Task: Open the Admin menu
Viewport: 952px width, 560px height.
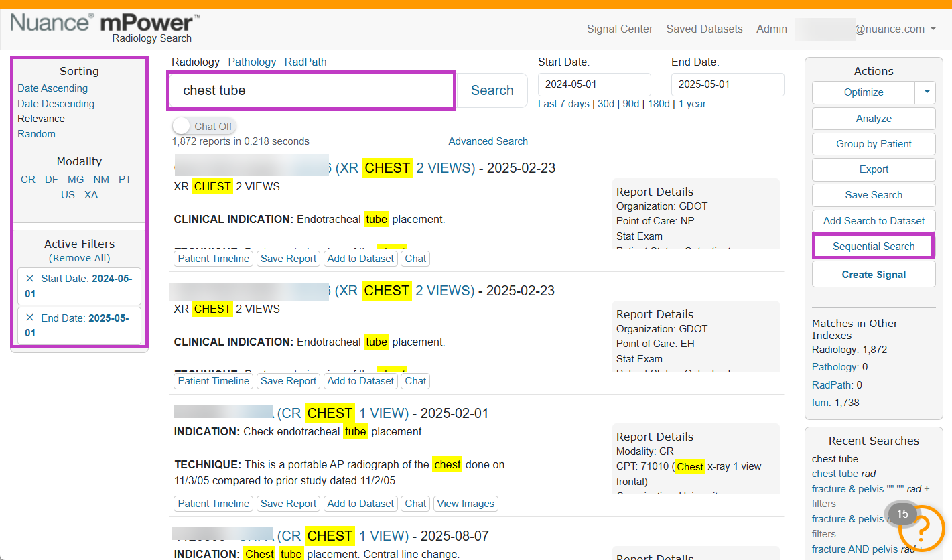Action: point(772,29)
